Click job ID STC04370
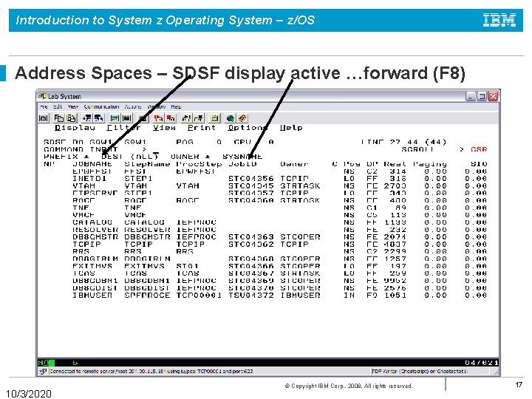The height and width of the screenshot is (399, 532). click(x=250, y=288)
